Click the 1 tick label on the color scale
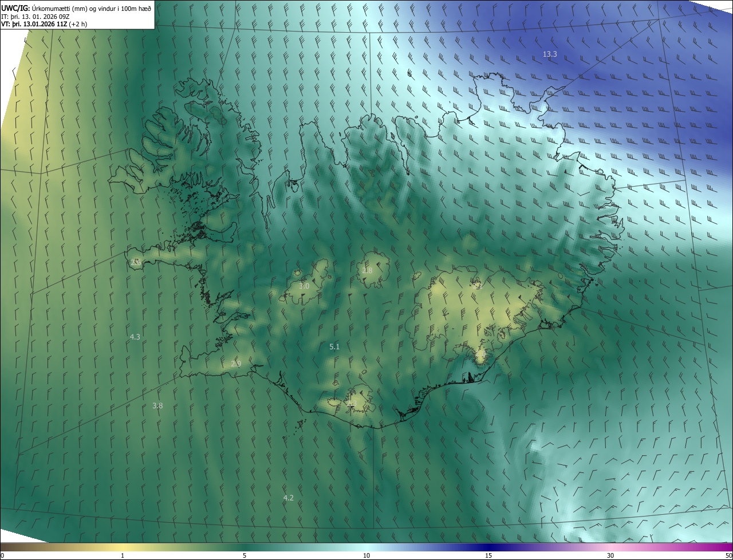733x560 pixels. click(x=123, y=555)
